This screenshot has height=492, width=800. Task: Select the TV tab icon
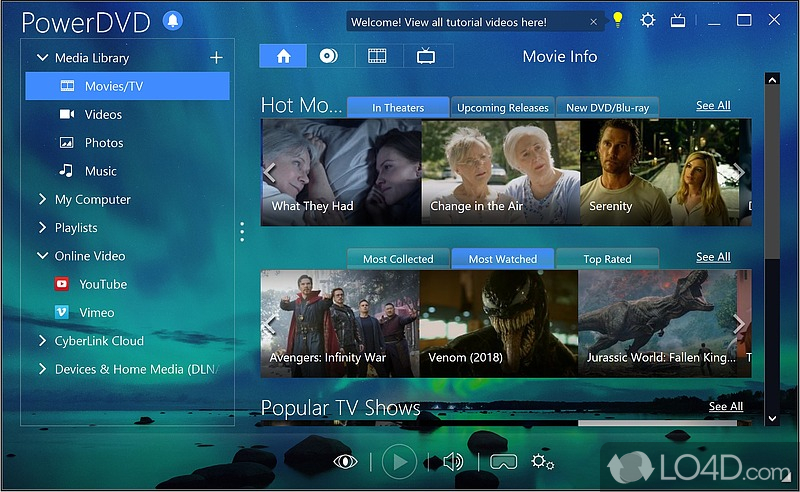point(426,56)
